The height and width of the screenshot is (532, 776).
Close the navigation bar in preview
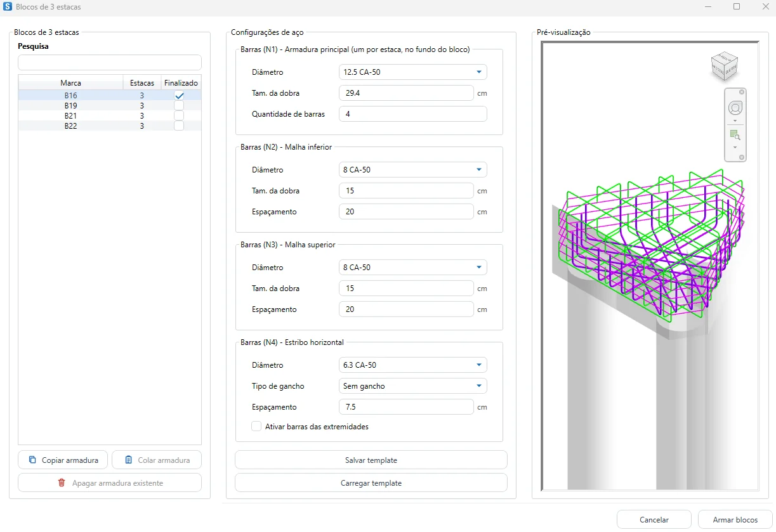coord(742,92)
